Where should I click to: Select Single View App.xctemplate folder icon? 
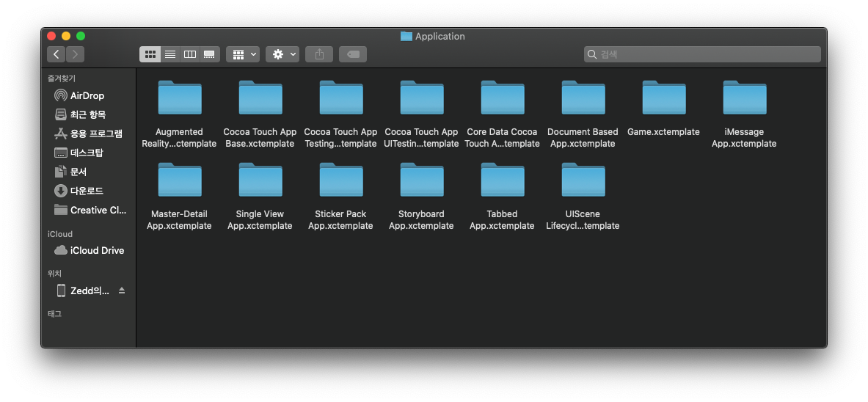pyautogui.click(x=260, y=180)
